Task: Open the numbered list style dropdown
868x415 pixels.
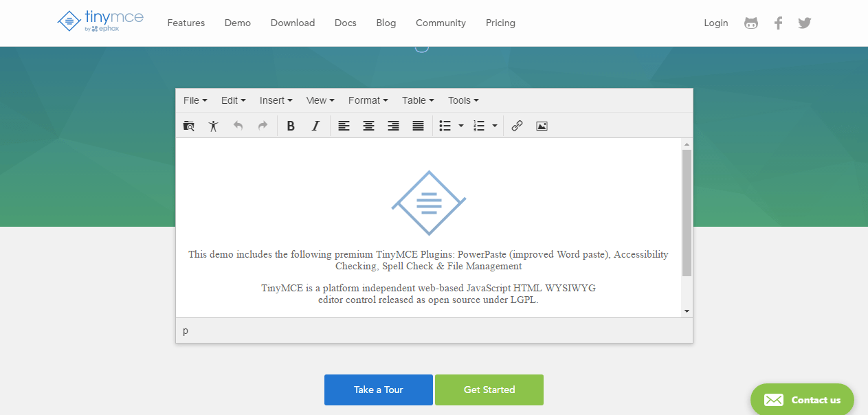Action: tap(494, 126)
